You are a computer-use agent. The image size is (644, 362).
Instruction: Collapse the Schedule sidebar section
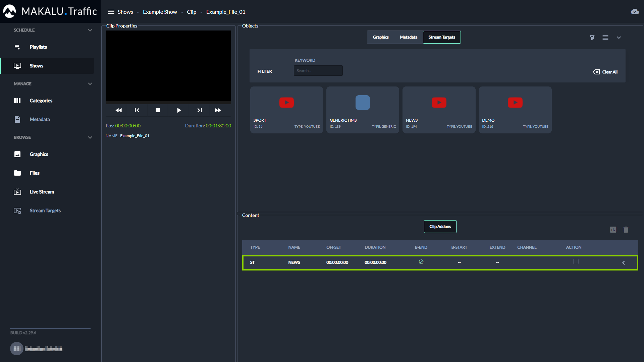coord(90,30)
